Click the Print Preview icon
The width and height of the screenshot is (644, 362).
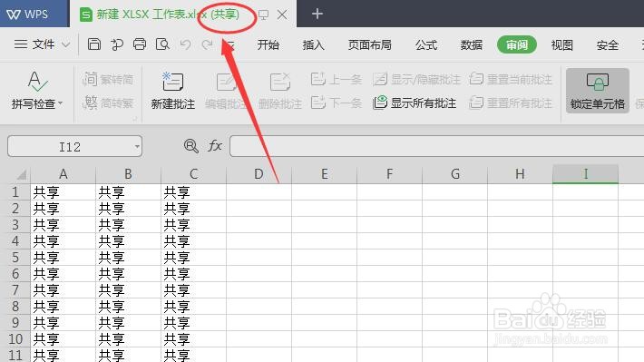tap(162, 44)
